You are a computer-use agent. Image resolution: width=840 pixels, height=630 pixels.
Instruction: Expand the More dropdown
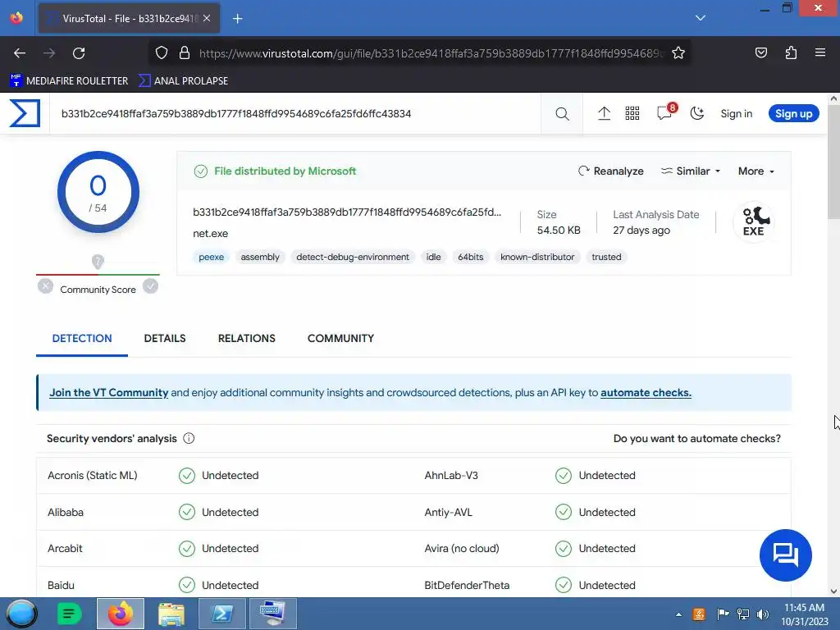tap(756, 171)
